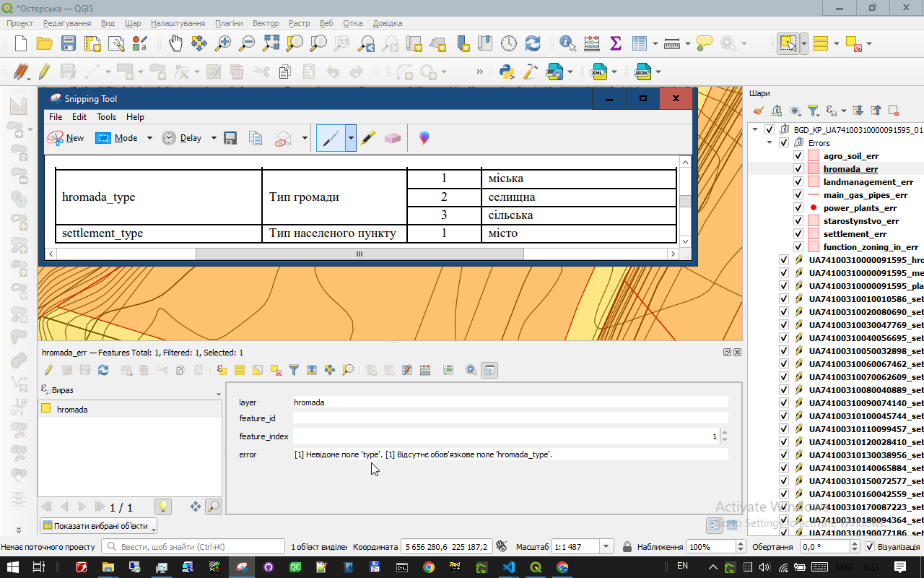
Task: Toggle the Візуалізація render checkbox
Action: (x=869, y=547)
